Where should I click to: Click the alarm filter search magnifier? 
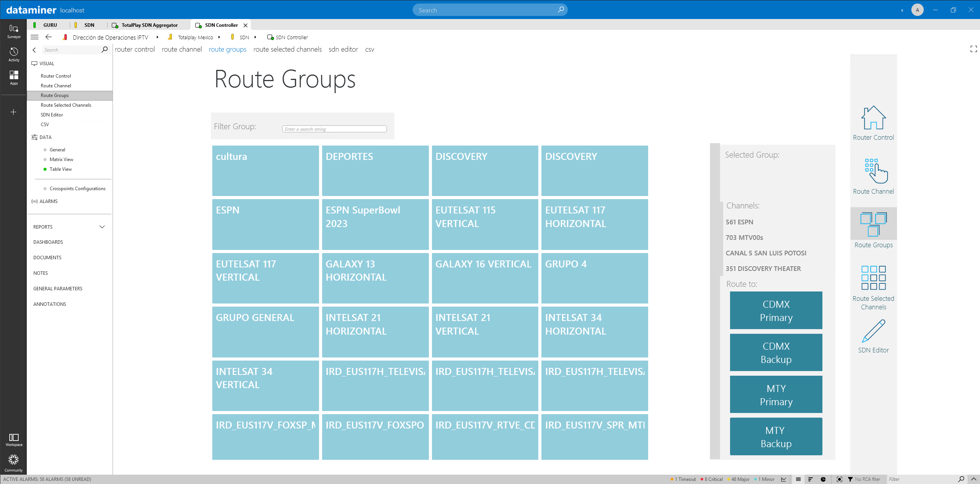point(961,479)
